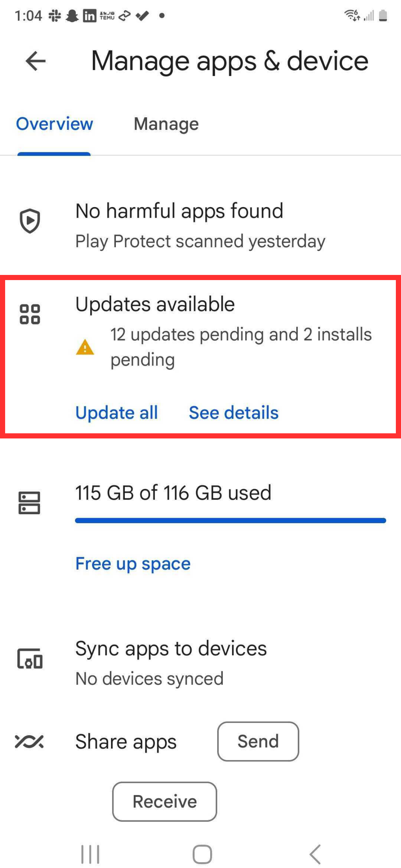Tap the Share apps crossed-arrows icon
Screen dimensions: 401x868
coord(29,742)
